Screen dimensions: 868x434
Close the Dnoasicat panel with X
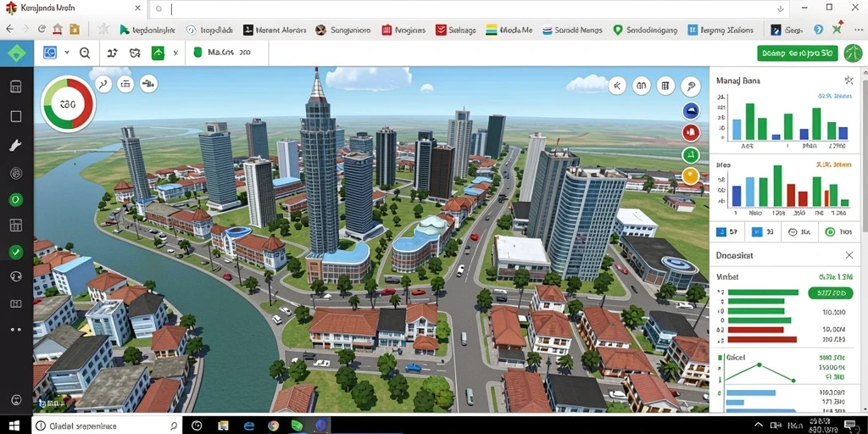pos(849,255)
